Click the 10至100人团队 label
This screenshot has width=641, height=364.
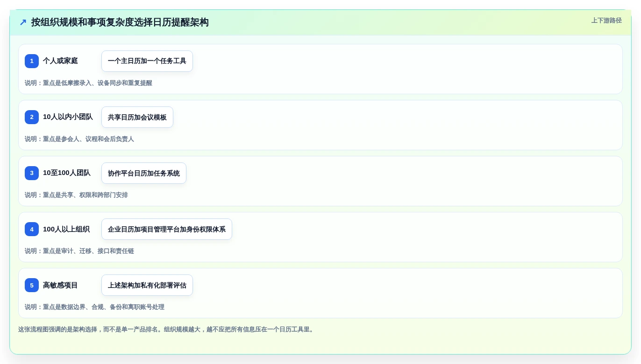click(x=67, y=173)
